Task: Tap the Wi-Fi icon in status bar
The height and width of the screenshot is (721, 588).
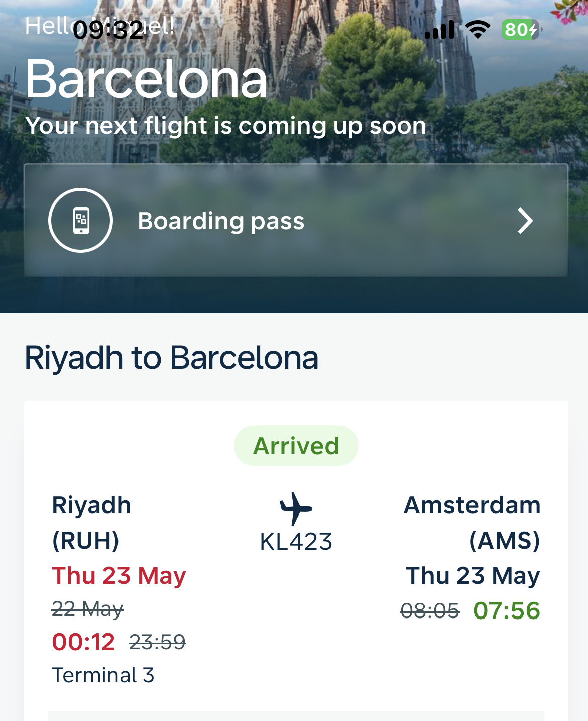Action: point(478,30)
